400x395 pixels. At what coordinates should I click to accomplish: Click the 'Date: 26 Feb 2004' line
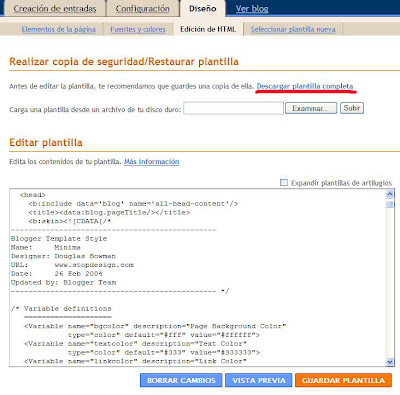tap(57, 274)
